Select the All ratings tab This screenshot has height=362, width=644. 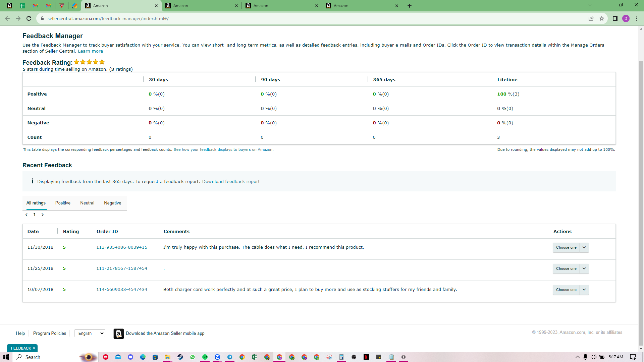point(36,203)
